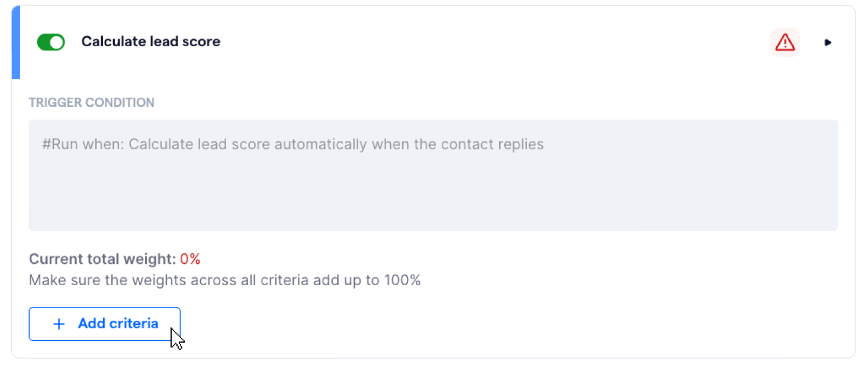The width and height of the screenshot is (868, 368).
Task: Click the plus icon in Add criteria
Action: [59, 324]
